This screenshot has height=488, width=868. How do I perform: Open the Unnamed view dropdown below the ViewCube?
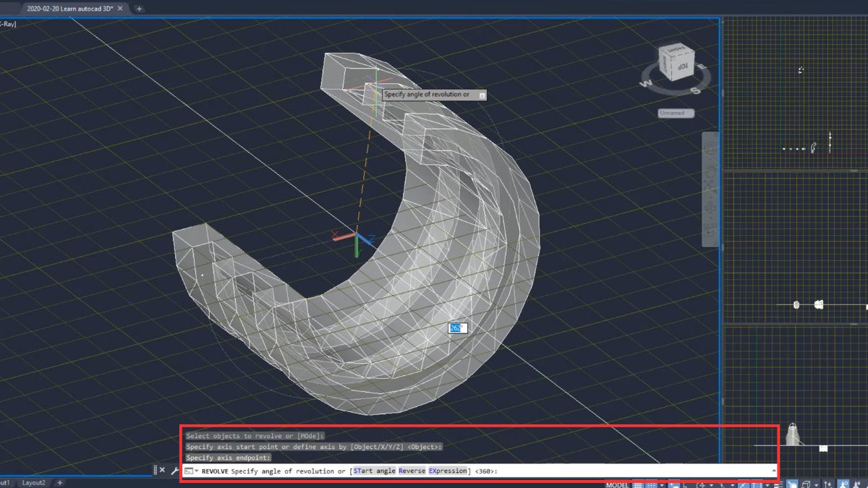(675, 113)
